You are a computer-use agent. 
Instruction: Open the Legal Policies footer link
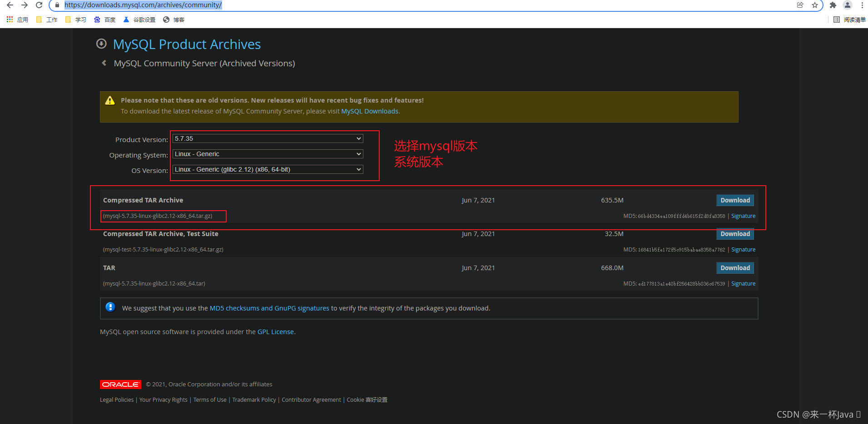pyautogui.click(x=117, y=400)
